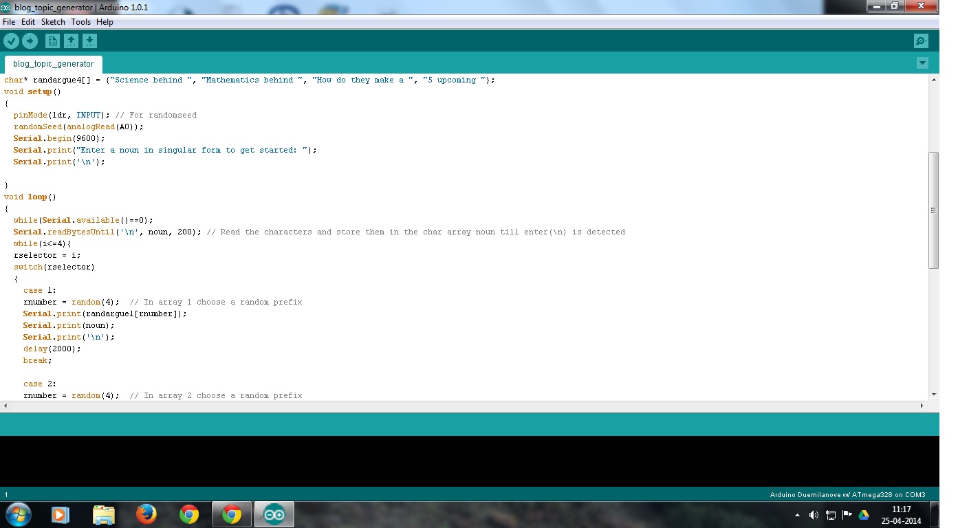This screenshot has height=528, width=980.
Task: Click the volume speaker tray icon
Action: [814, 514]
